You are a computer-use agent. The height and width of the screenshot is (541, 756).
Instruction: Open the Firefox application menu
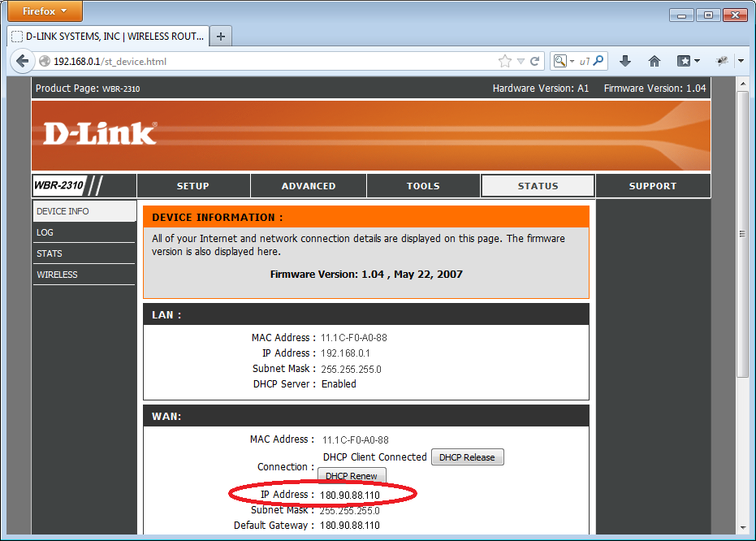45,11
